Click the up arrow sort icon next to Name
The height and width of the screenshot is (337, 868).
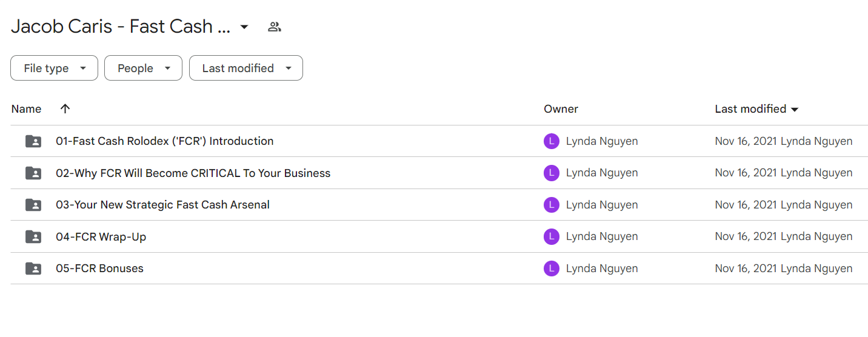(65, 109)
